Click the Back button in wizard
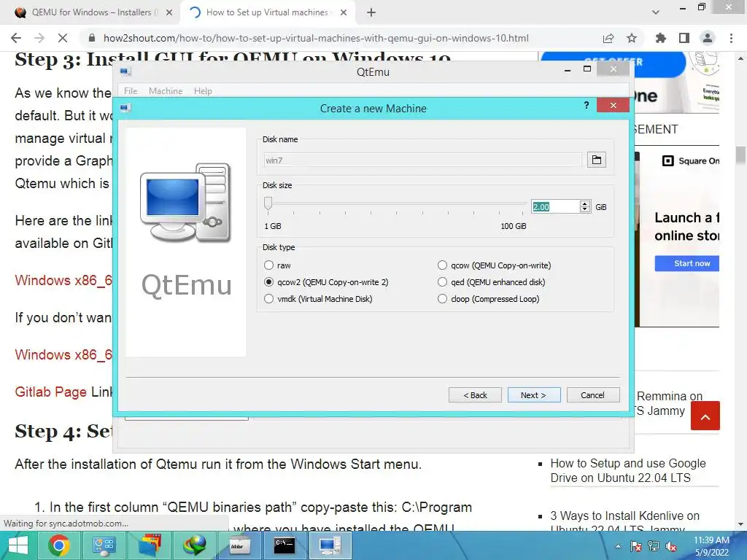747x560 pixels. tap(475, 394)
